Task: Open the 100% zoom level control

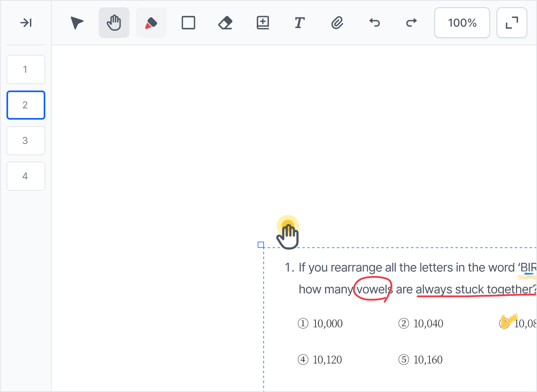Action: (x=462, y=23)
